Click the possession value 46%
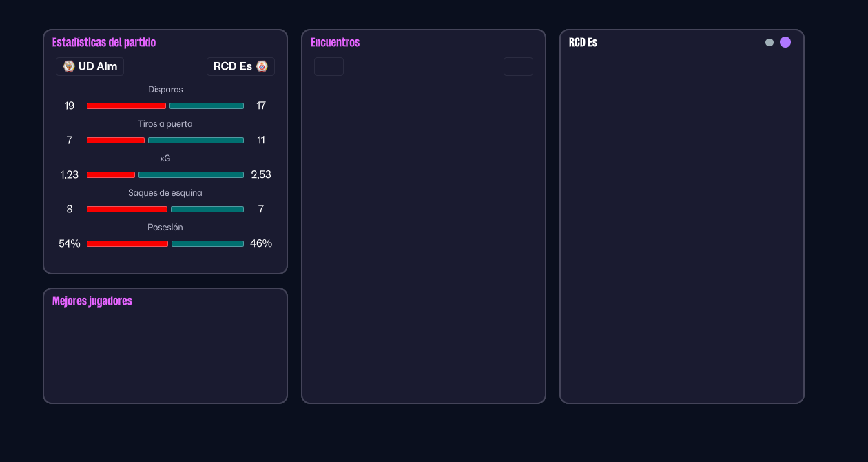 click(x=261, y=243)
